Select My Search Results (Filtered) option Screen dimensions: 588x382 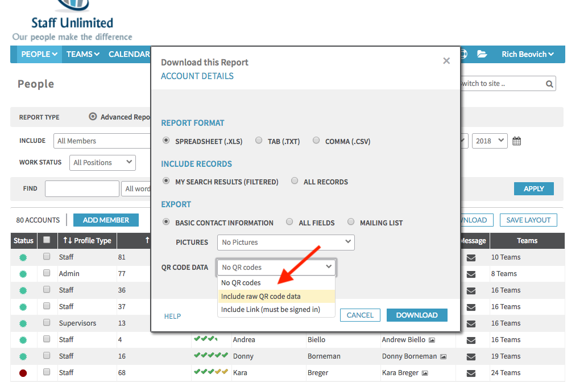click(165, 181)
